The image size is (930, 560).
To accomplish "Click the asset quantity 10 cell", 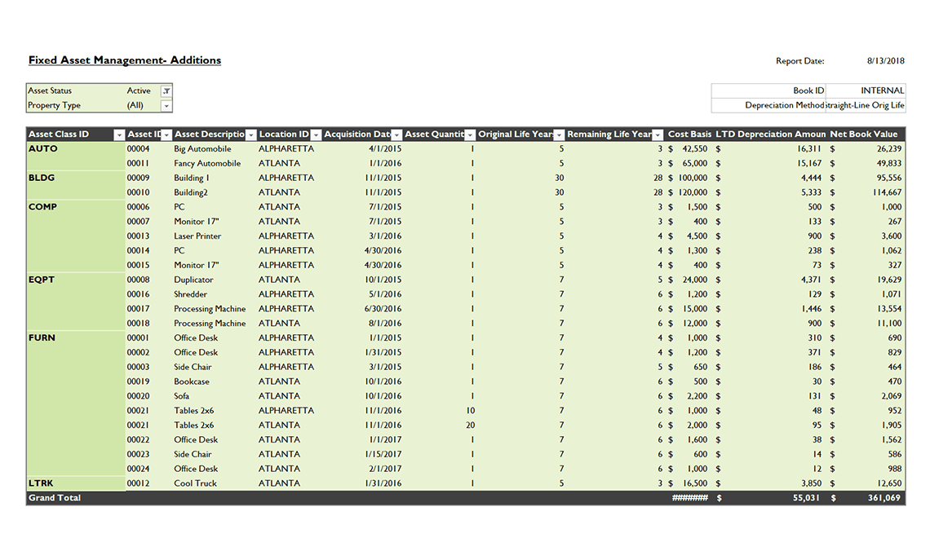I will click(x=471, y=411).
